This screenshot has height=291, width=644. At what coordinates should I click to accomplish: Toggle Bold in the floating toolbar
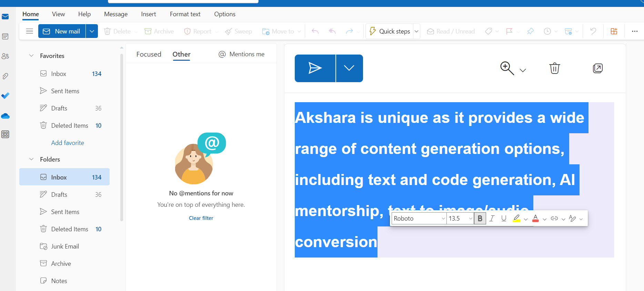pyautogui.click(x=480, y=219)
